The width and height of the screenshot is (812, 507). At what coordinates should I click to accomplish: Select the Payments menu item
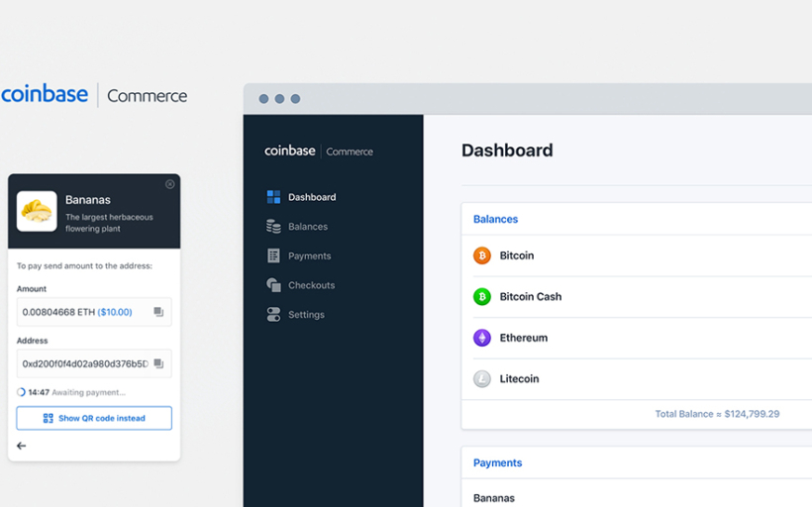pos(309,255)
